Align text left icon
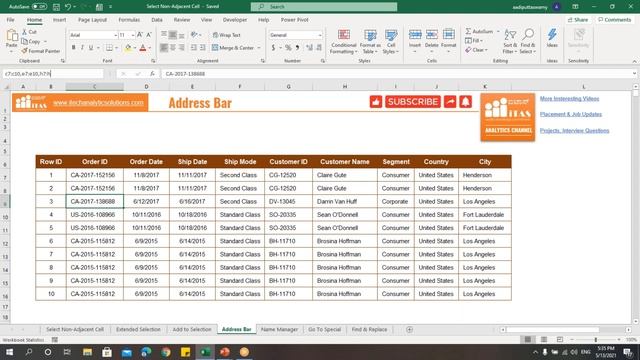Viewport: 640px width, 360px height. coord(164,48)
